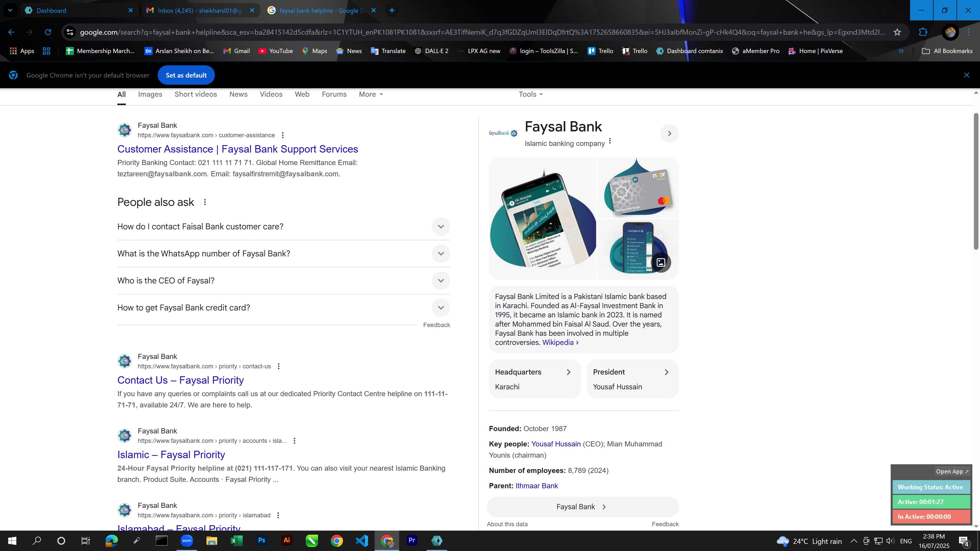Open the Wikipedia link in description
This screenshot has width=980, height=551.
pyautogui.click(x=560, y=343)
